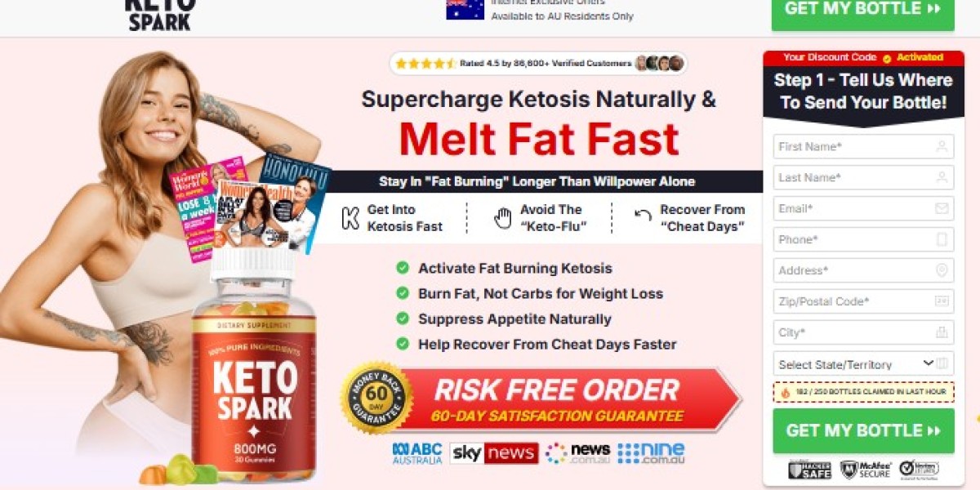Screen dimensions: 980x490
Task: Click the form's Get My Bottle button
Action: coord(863,430)
